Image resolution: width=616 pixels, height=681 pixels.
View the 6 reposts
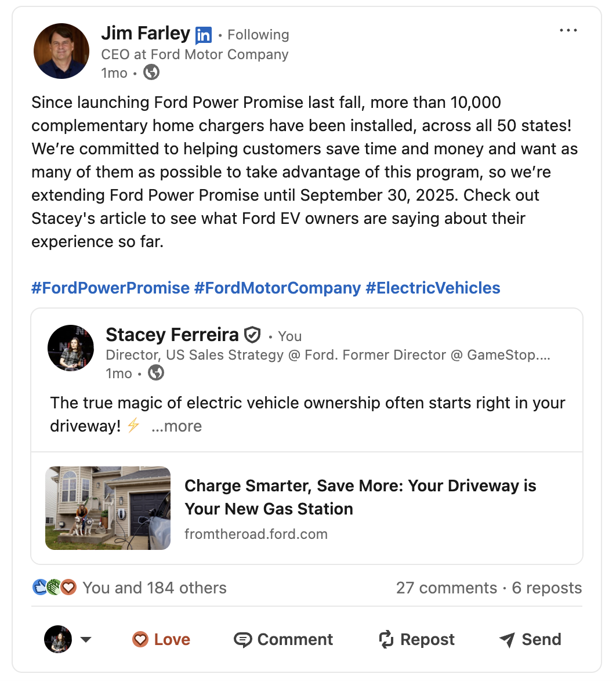click(547, 588)
